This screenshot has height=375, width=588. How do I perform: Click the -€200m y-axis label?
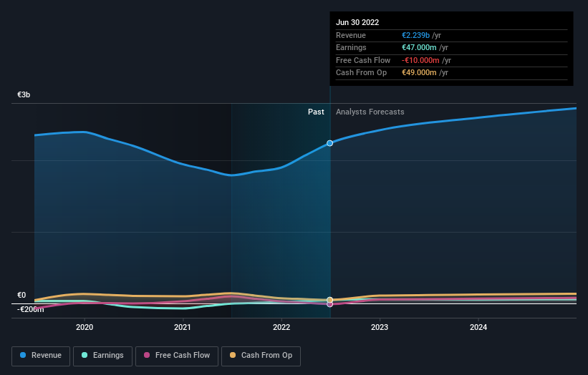(30, 309)
